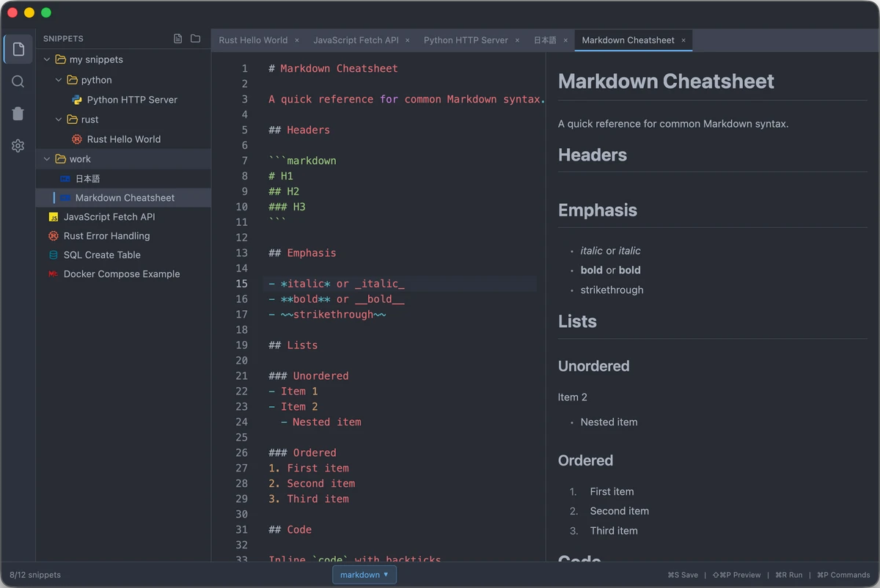Close the Rust Hello World tab
The height and width of the screenshot is (588, 880).
(x=297, y=40)
